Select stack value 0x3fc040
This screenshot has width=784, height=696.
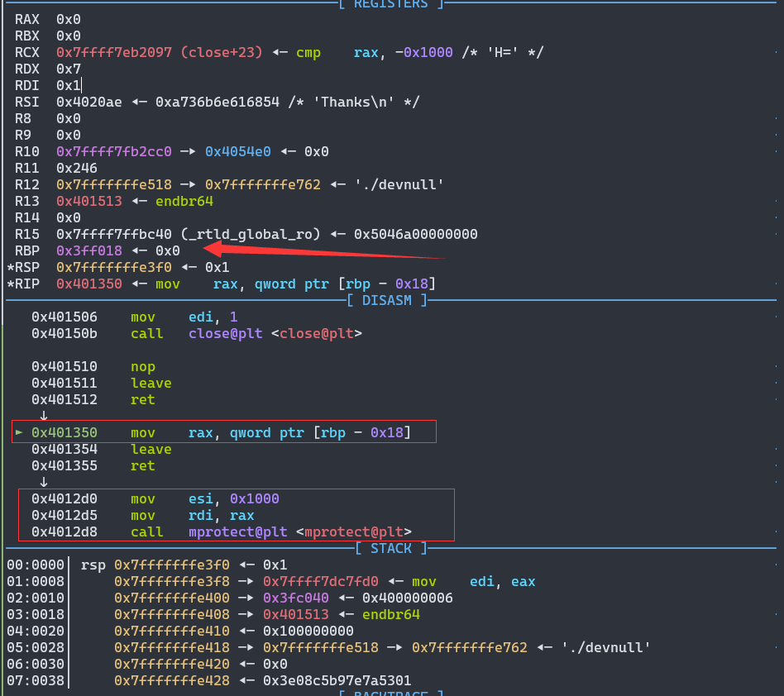296,598
